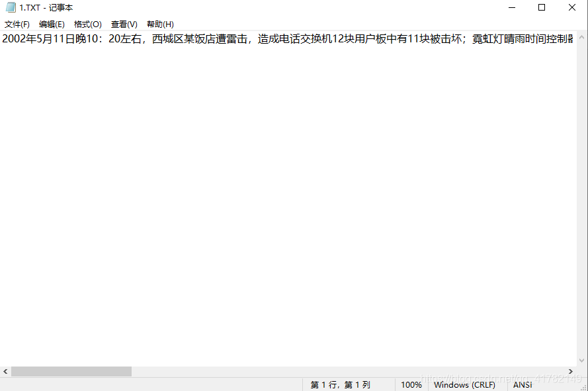Click the ANSI encoding status entry
Image resolution: width=588 pixels, height=391 pixels.
523,385
